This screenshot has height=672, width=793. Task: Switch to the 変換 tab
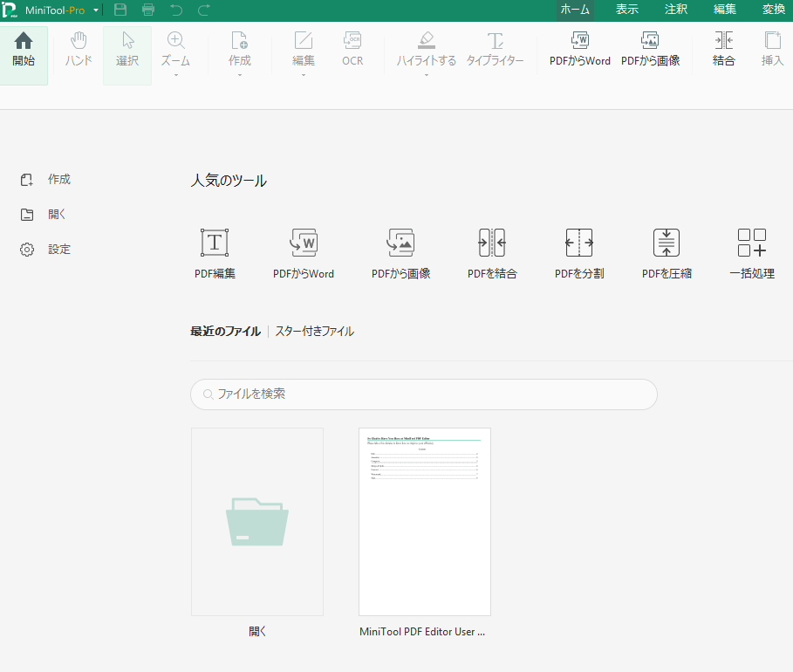774,10
